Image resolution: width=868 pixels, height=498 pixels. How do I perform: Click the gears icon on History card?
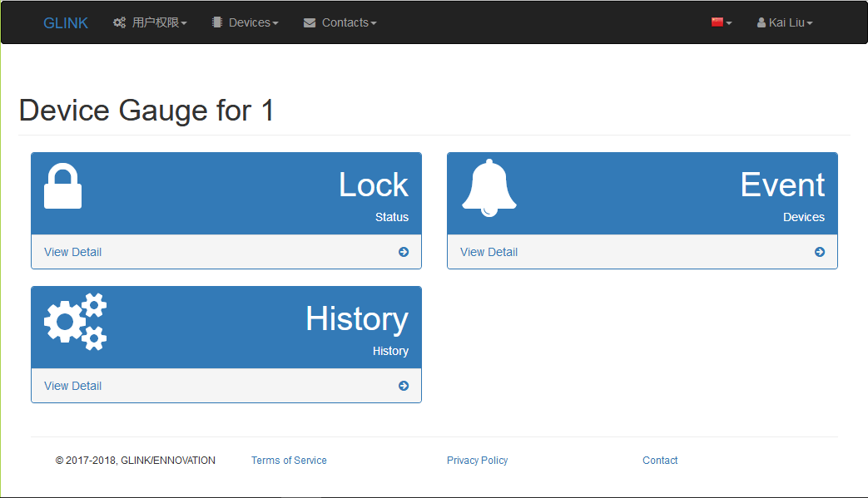[75, 322]
